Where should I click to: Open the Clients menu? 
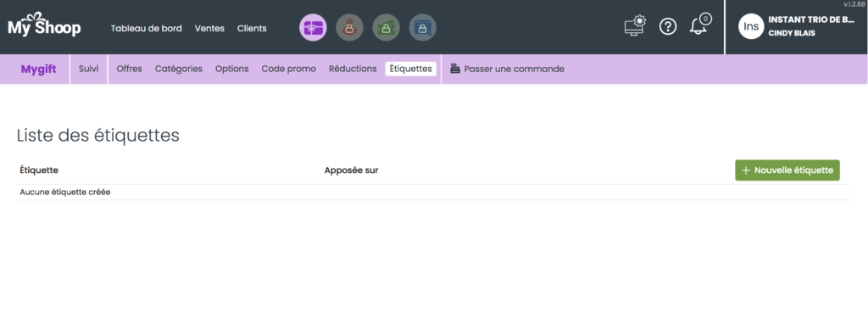click(x=252, y=28)
